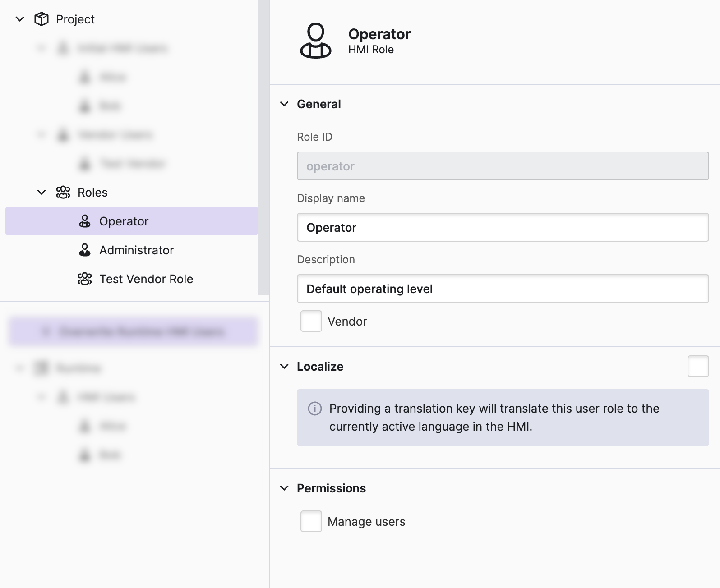
Task: Click the Test Vendor Role icon
Action: click(85, 279)
